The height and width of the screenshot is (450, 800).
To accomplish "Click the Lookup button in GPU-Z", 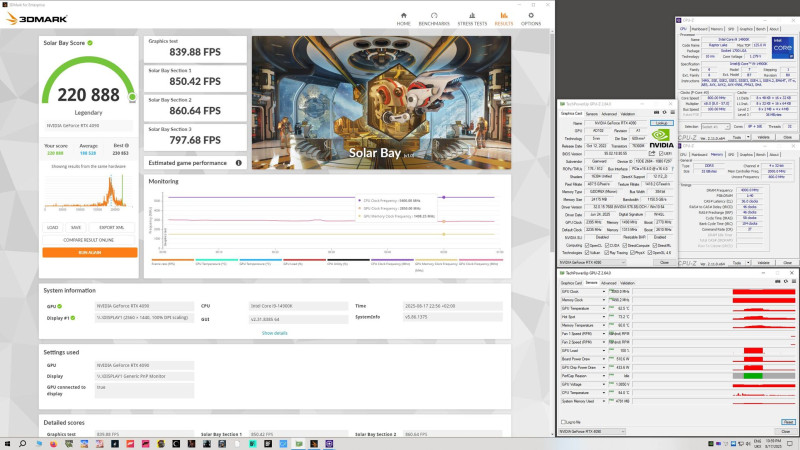I will click(662, 123).
